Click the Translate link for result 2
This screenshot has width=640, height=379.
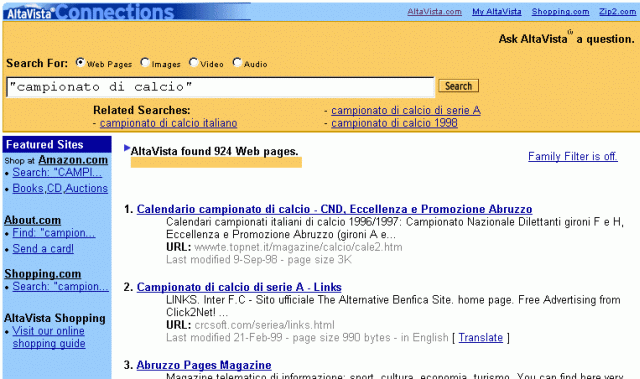point(480,338)
